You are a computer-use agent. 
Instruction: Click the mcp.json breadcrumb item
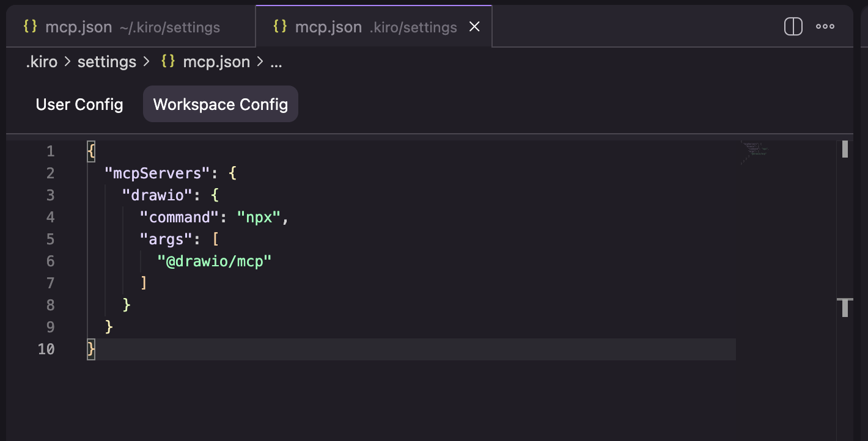tap(216, 61)
